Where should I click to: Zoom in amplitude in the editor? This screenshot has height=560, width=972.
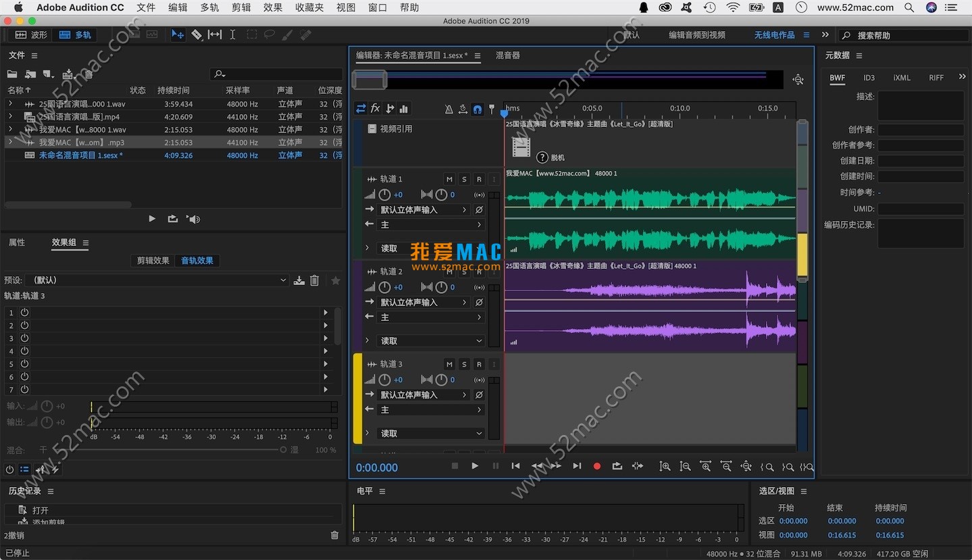(x=665, y=466)
